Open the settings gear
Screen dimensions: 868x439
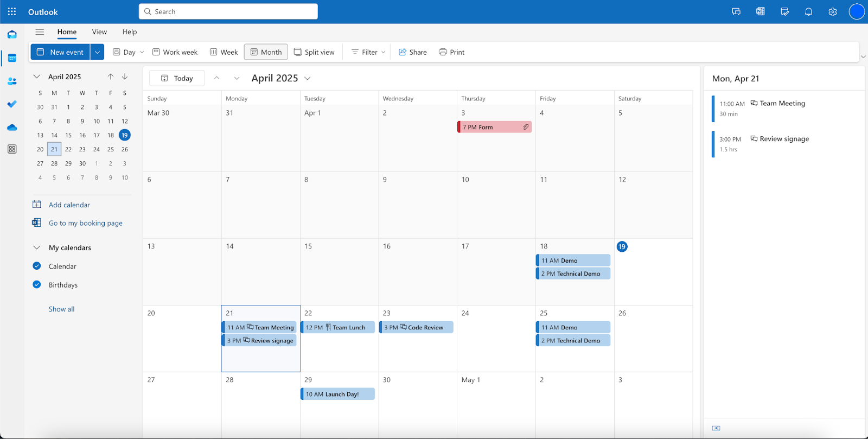tap(833, 11)
